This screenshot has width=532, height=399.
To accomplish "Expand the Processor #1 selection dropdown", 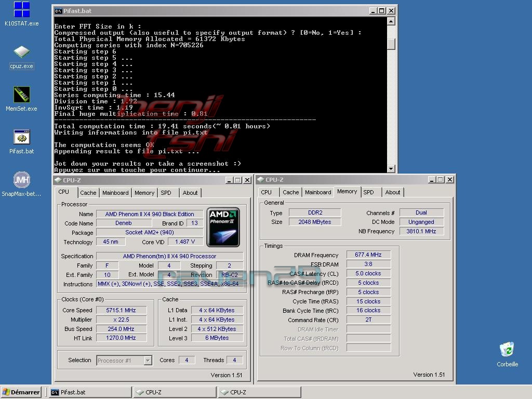I will [148, 361].
